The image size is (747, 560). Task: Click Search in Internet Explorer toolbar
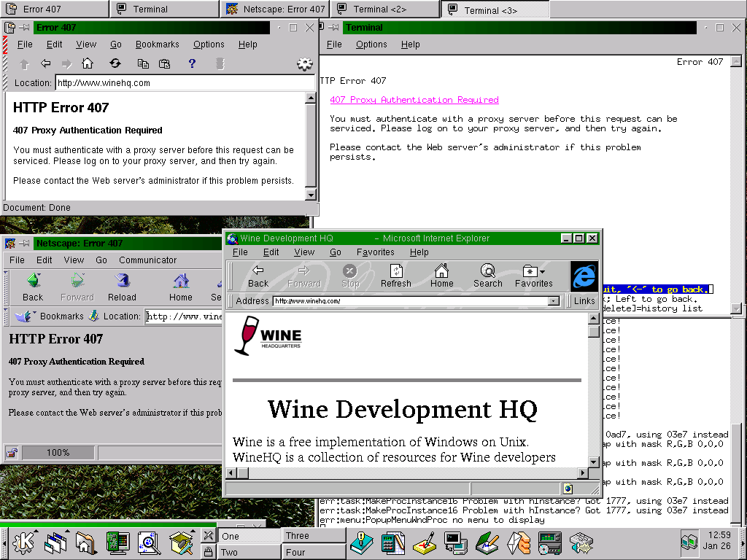pyautogui.click(x=488, y=276)
